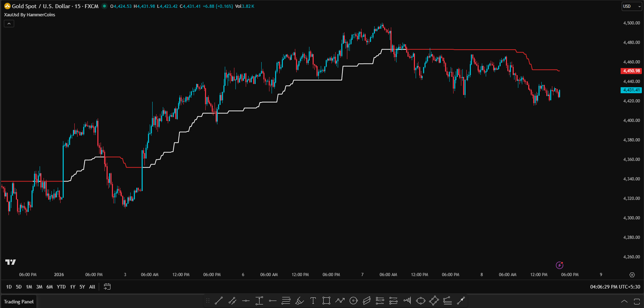Select the rotated rectangle/polygon tool

[x=434, y=301]
